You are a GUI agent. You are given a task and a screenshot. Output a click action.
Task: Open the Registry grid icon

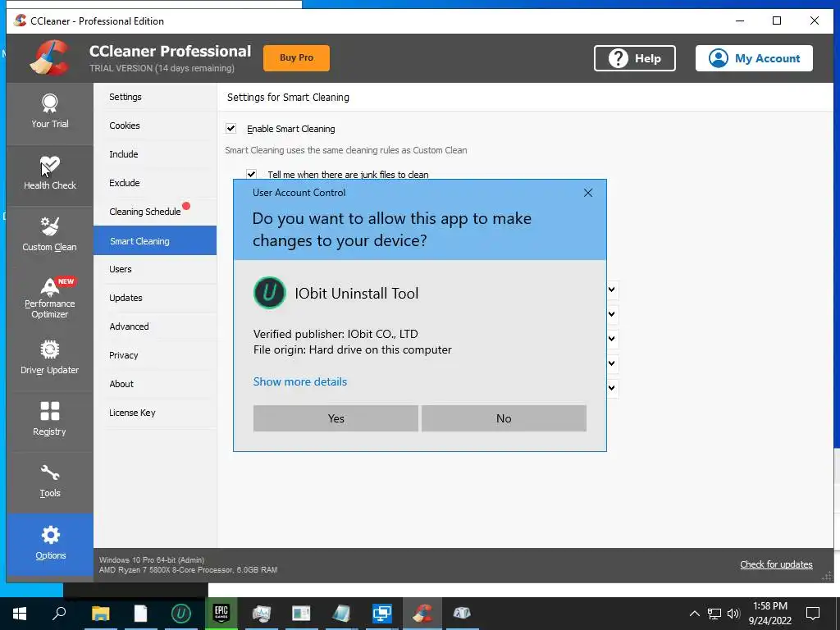pyautogui.click(x=50, y=412)
